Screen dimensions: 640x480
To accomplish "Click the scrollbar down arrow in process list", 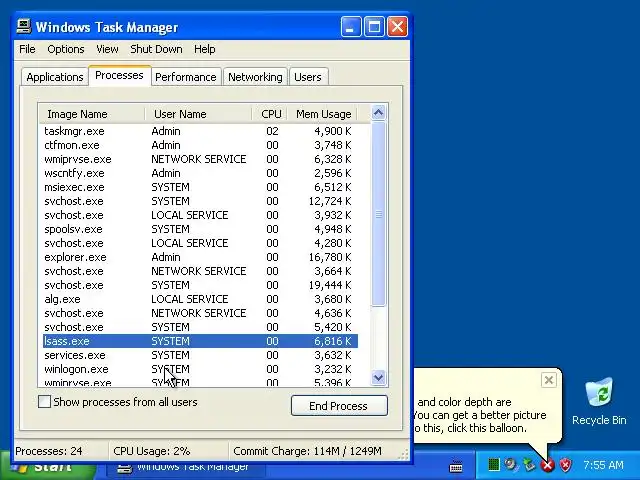I will point(378,378).
